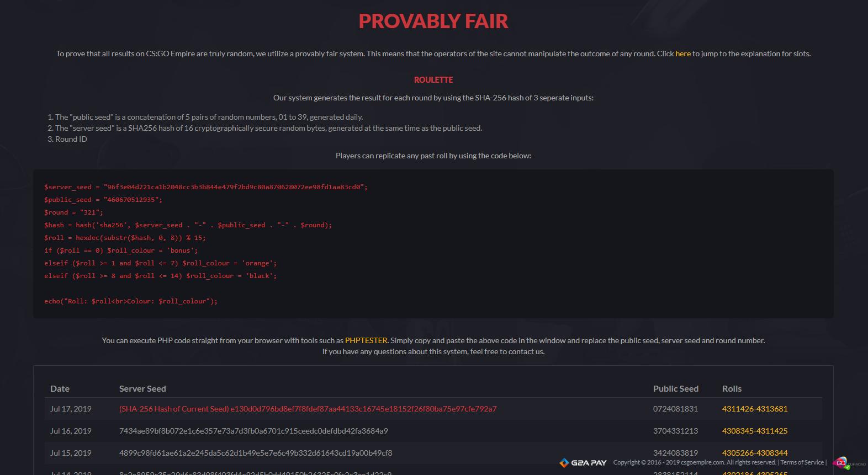Screen dimensions: 868x475
Task: Click the Public Seed column header
Action: (676, 389)
